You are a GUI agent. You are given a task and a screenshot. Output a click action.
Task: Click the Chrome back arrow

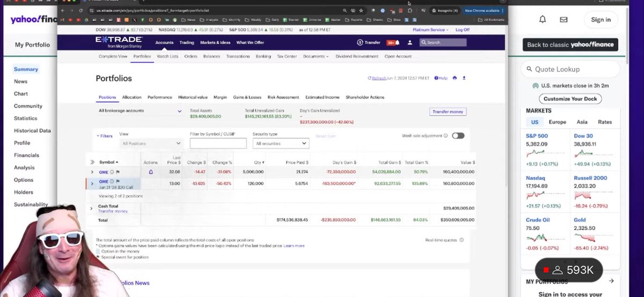pyautogui.click(x=63, y=10)
